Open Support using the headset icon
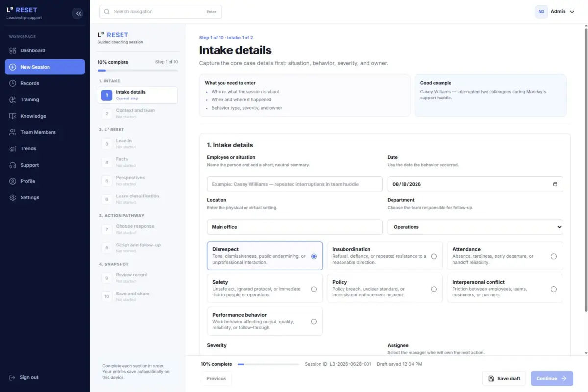Image resolution: width=588 pixels, height=392 pixels. tap(12, 165)
